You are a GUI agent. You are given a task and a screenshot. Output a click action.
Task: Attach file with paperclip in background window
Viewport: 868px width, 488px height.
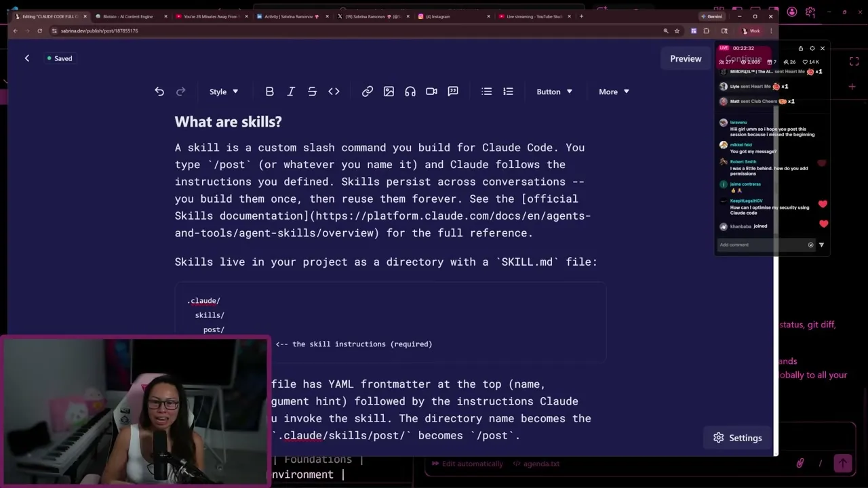[800, 463]
